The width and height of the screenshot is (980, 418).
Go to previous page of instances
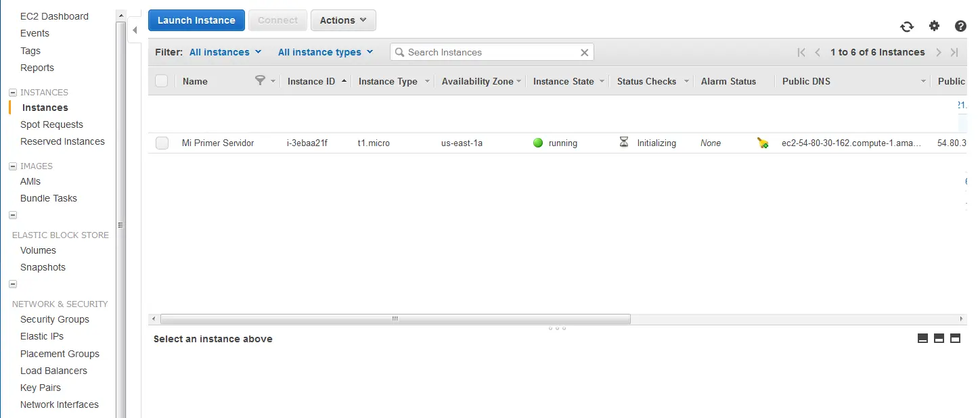[818, 52]
